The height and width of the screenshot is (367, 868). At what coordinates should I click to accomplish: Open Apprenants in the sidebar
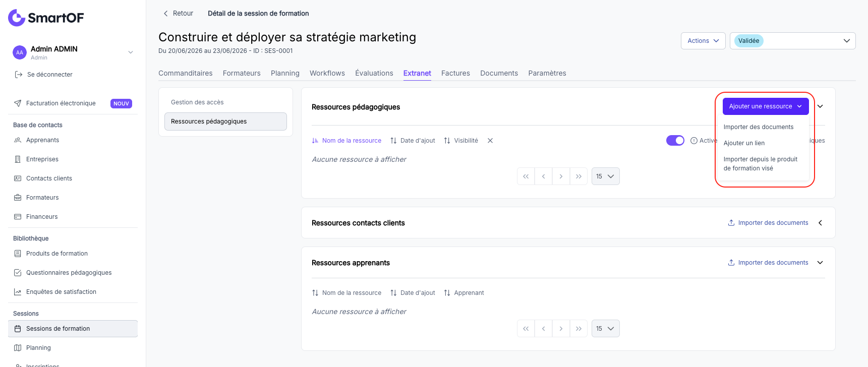[x=43, y=140]
